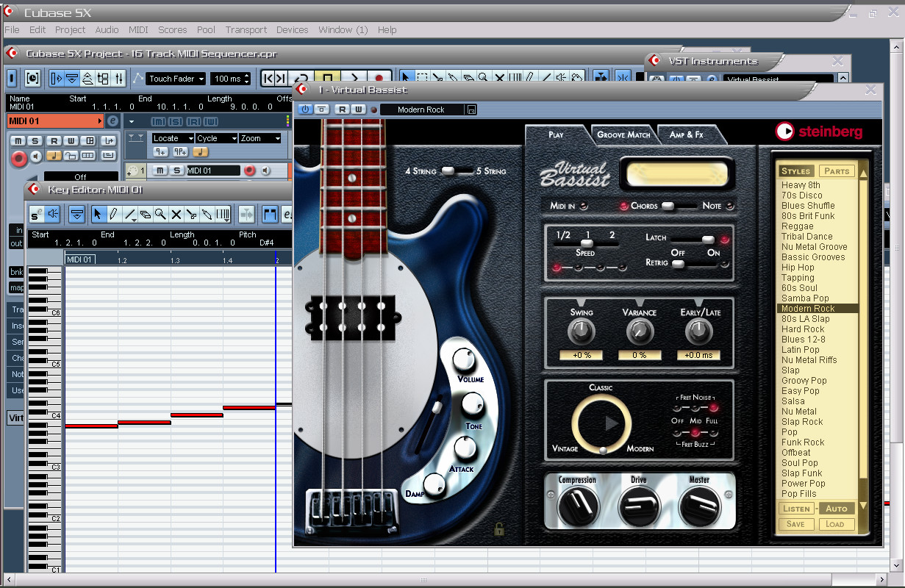Switch to Groove Match tab
The width and height of the screenshot is (905, 588).
click(x=623, y=135)
